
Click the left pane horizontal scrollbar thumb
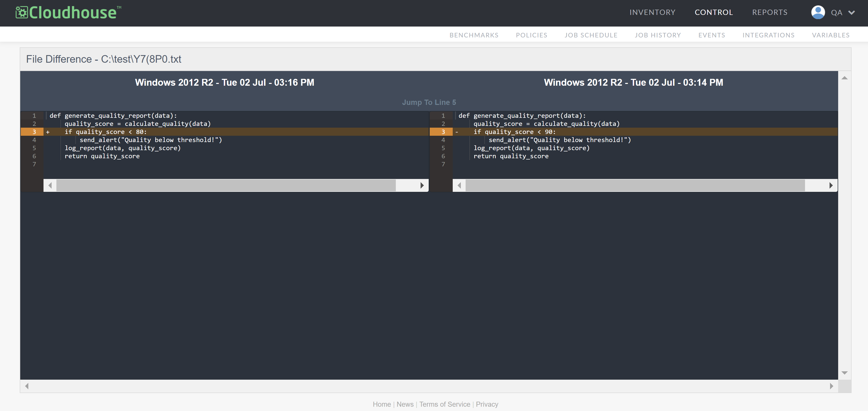pyautogui.click(x=226, y=185)
